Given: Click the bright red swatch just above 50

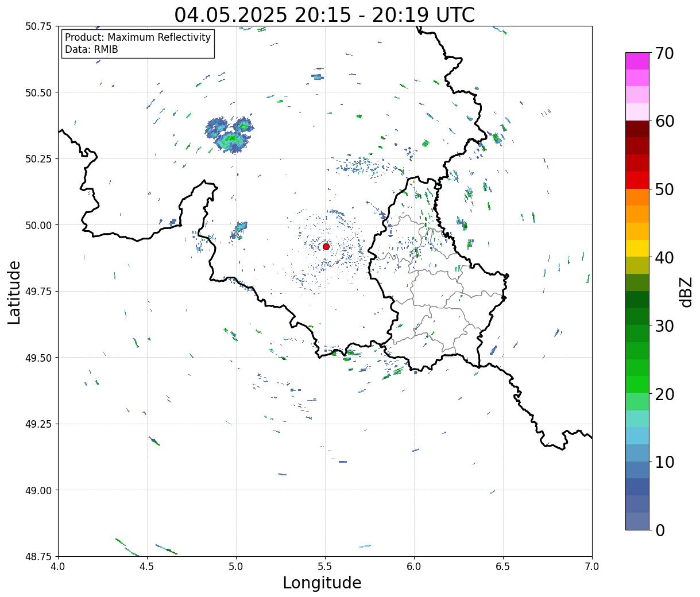Looking at the screenshot, I should click(x=637, y=180).
